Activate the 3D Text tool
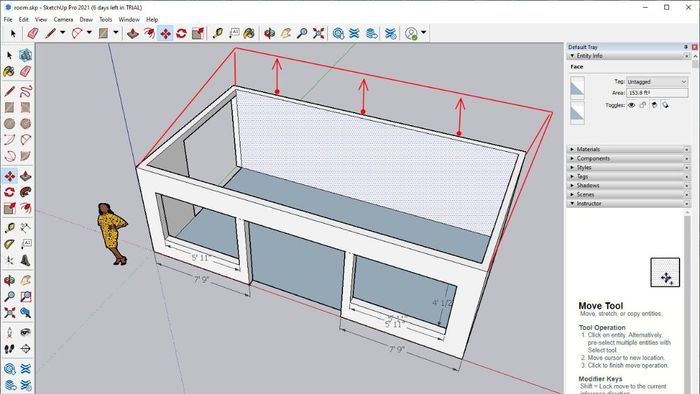 [25, 261]
